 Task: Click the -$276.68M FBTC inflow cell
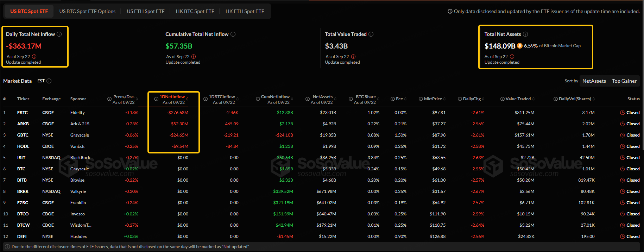coord(178,113)
